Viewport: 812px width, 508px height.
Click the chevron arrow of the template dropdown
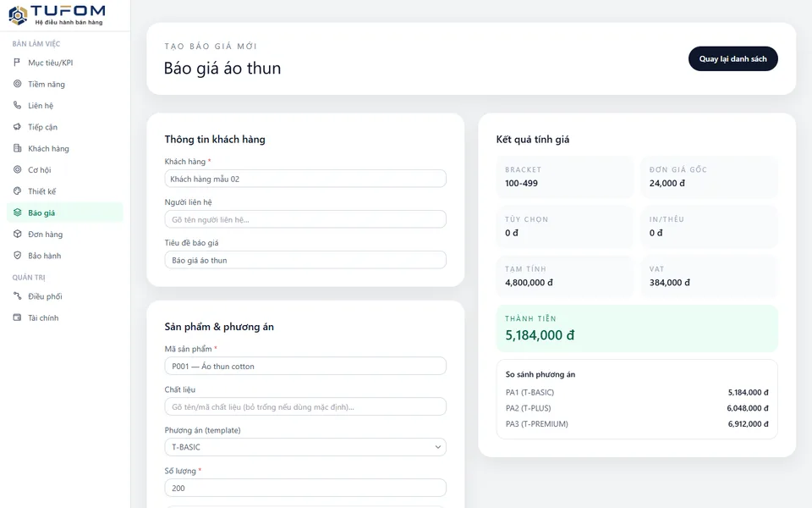tap(438, 447)
